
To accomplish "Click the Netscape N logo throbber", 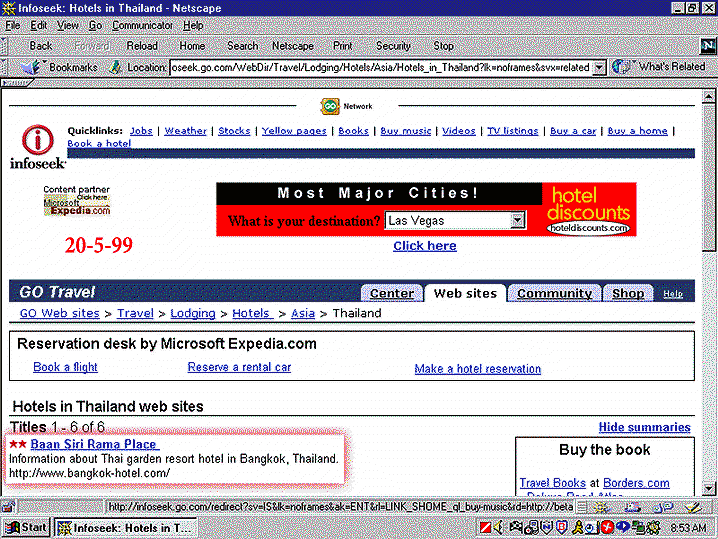I will (x=706, y=46).
